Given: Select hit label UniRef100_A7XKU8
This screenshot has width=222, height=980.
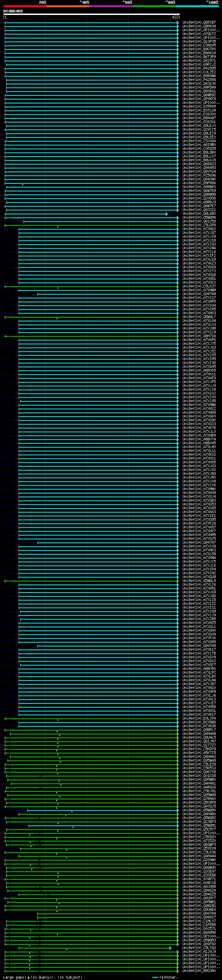Looking at the screenshot, I should [x=199, y=726].
